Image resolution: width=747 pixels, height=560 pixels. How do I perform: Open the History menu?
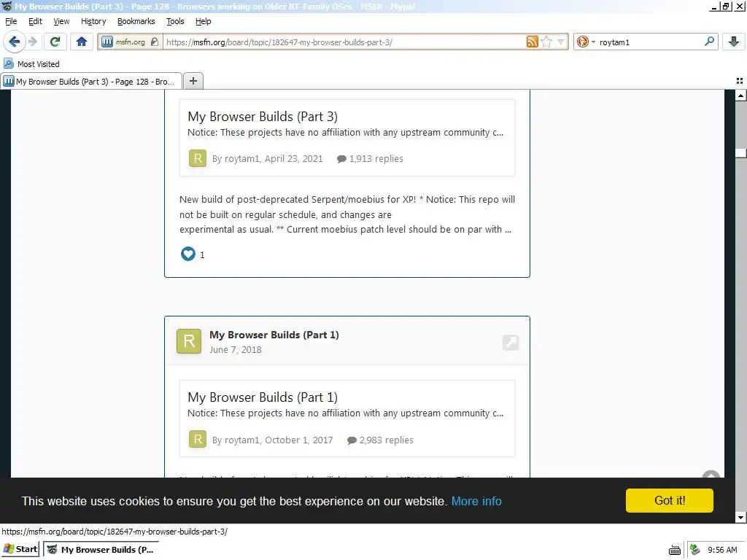point(93,21)
